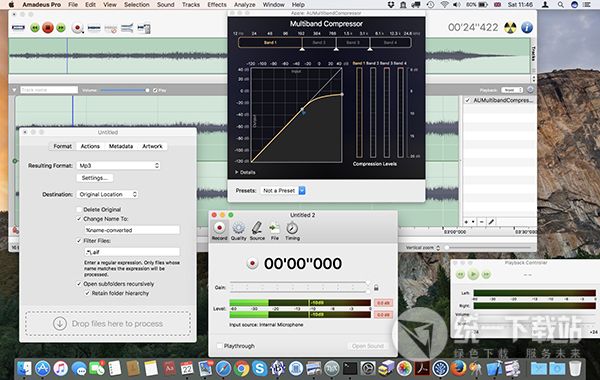600x380 pixels.
Task: Click the track Volume slider
Action: pos(124,90)
